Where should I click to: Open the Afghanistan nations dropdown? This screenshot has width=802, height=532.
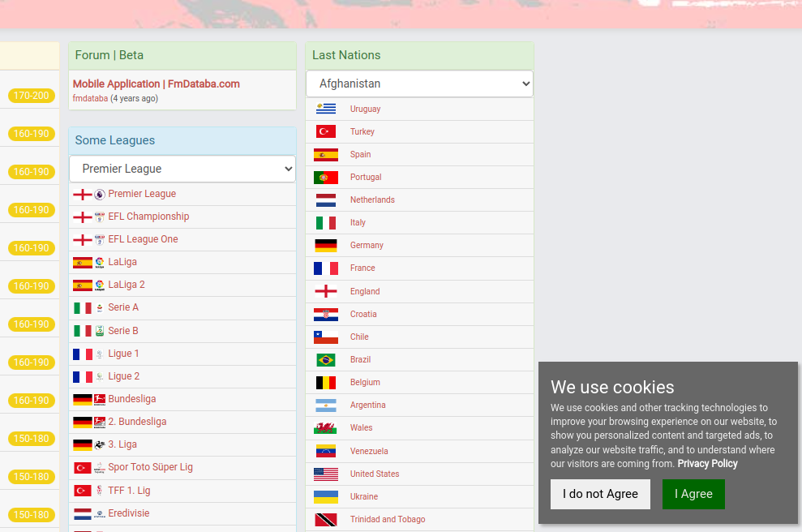(x=419, y=84)
